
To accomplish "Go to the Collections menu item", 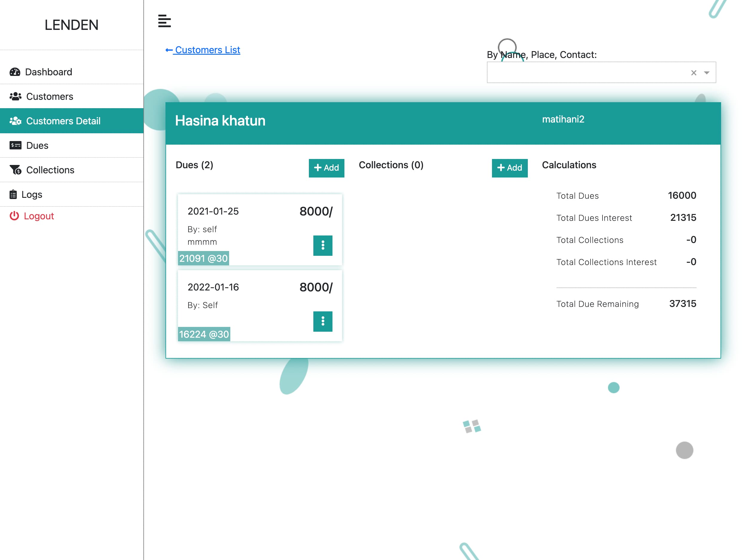I will tap(50, 170).
